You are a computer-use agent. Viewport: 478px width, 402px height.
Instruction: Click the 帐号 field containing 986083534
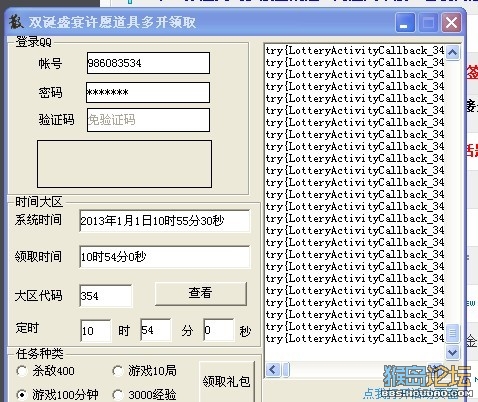tap(148, 63)
